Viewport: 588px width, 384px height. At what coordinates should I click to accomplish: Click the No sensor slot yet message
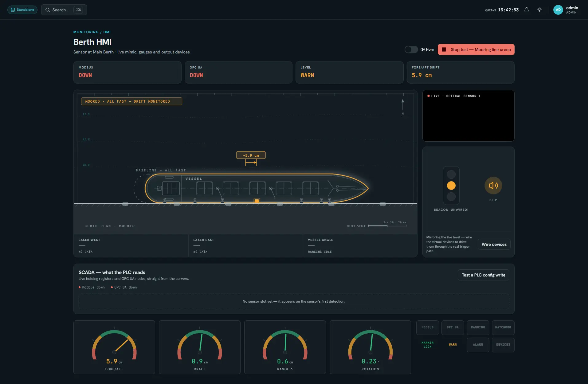[x=294, y=301]
